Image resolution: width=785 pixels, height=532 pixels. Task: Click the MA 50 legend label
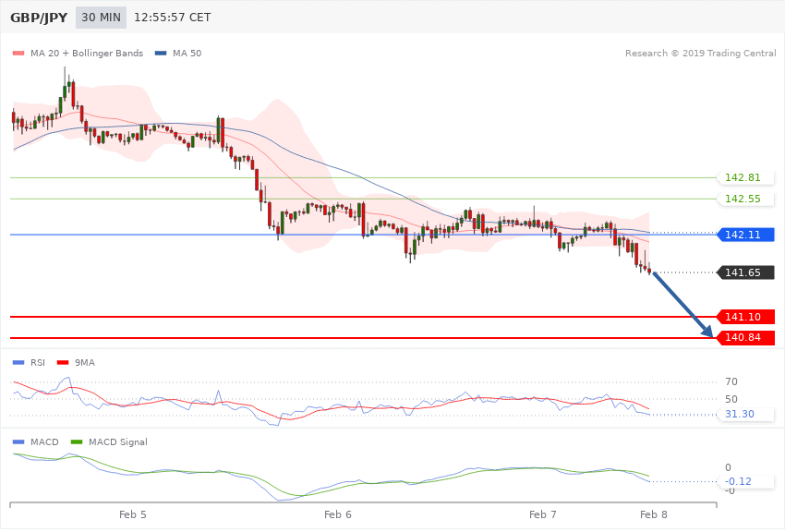pyautogui.click(x=187, y=53)
